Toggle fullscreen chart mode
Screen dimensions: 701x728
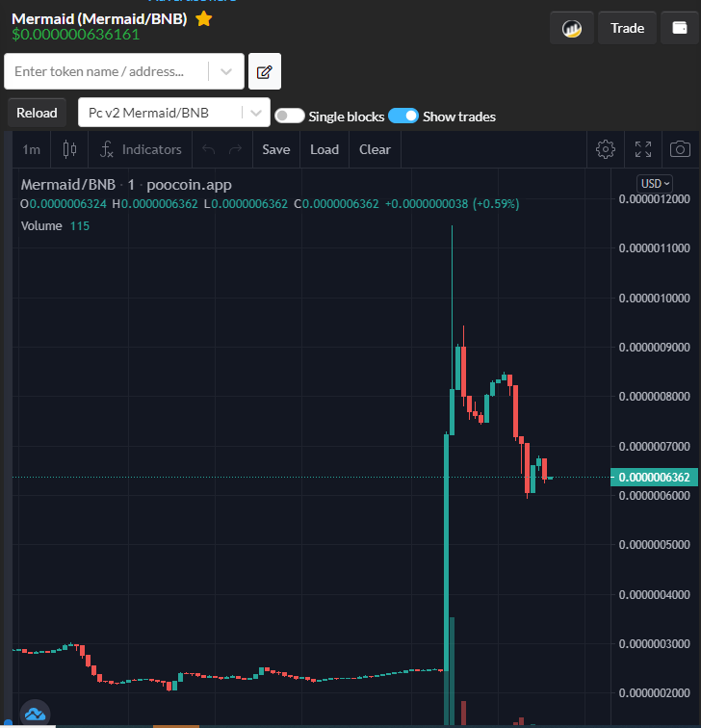point(643,149)
